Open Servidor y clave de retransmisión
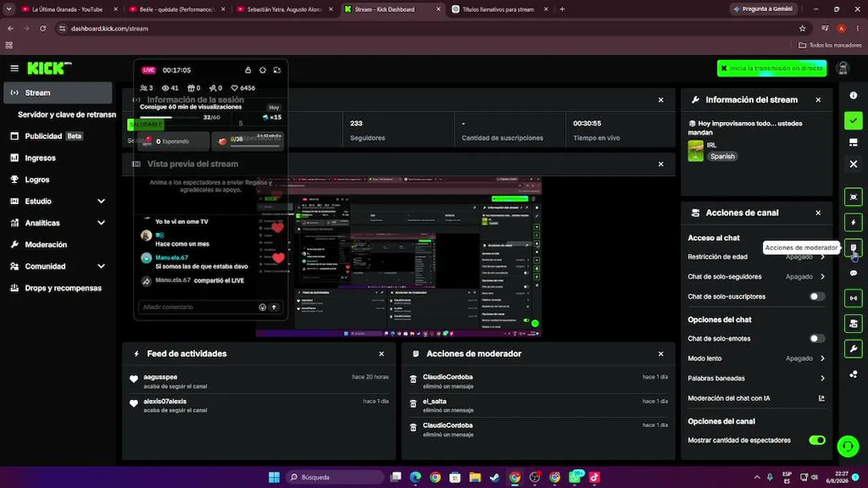Viewport: 868px width, 488px height. click(x=66, y=115)
